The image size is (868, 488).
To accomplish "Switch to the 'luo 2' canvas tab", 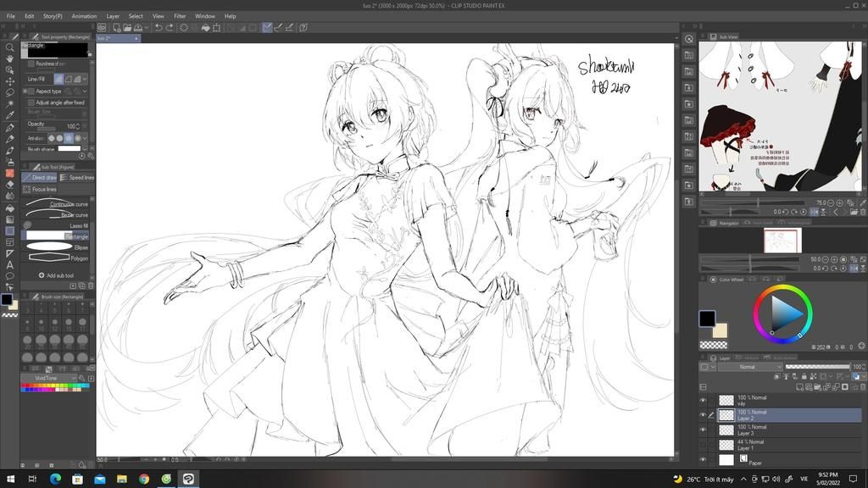I will pos(118,38).
